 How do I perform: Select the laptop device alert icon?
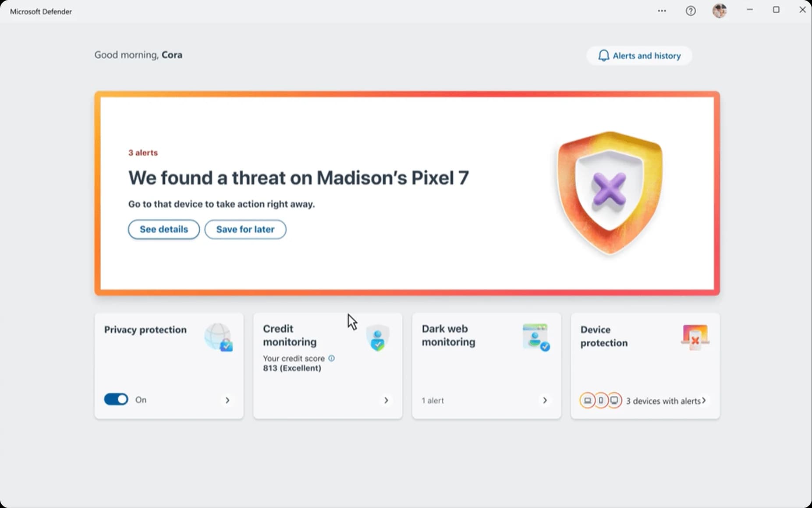pyautogui.click(x=587, y=401)
